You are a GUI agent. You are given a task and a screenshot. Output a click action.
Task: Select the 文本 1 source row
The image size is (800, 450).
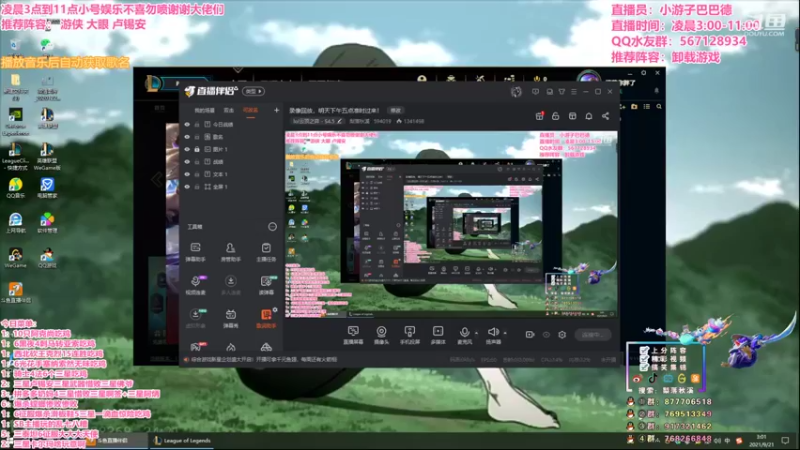(x=232, y=174)
